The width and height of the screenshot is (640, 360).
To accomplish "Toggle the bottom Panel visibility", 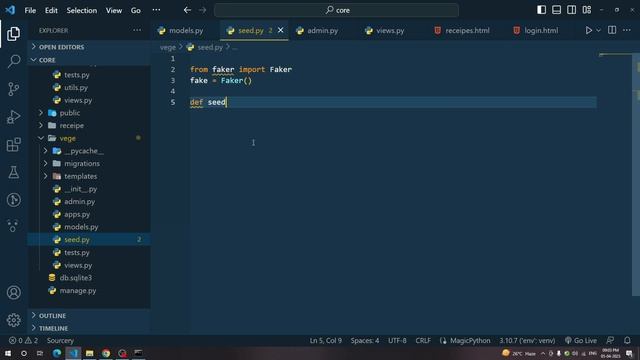I will point(556,10).
